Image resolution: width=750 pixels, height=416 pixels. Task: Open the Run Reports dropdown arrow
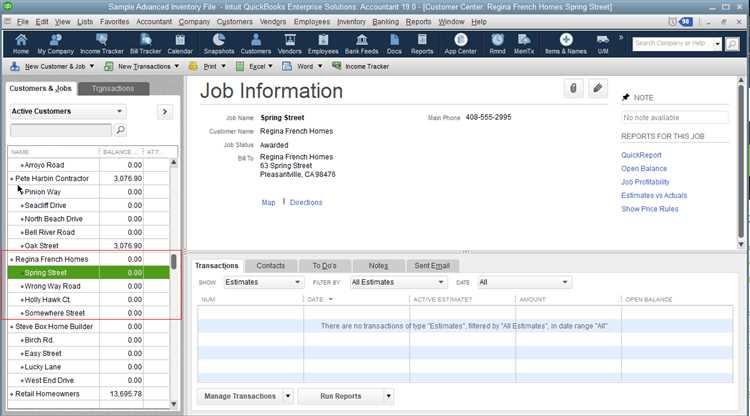388,396
